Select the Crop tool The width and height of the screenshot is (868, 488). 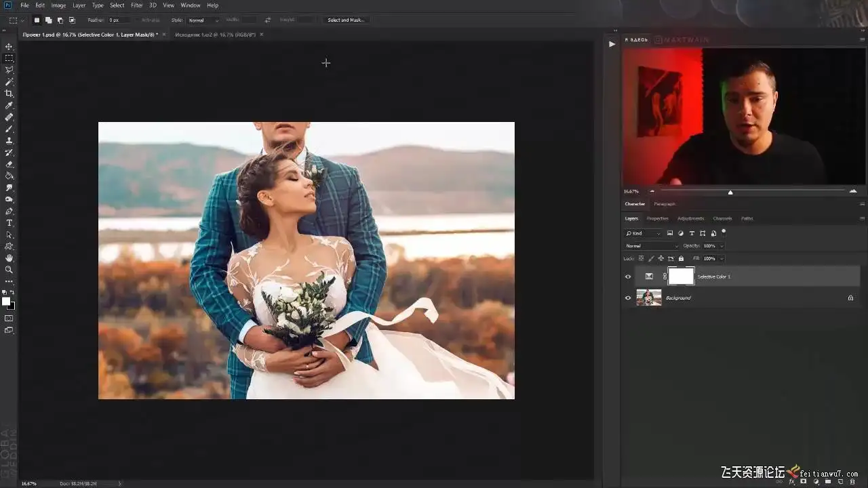9,94
